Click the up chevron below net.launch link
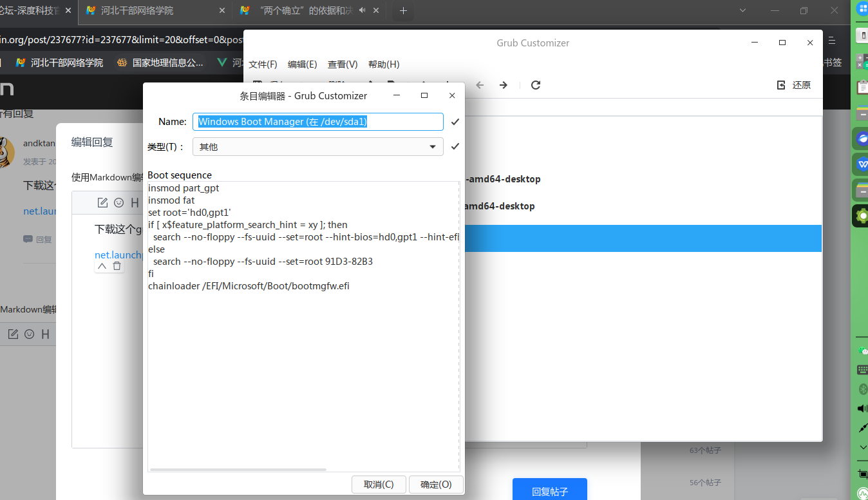 tap(102, 265)
